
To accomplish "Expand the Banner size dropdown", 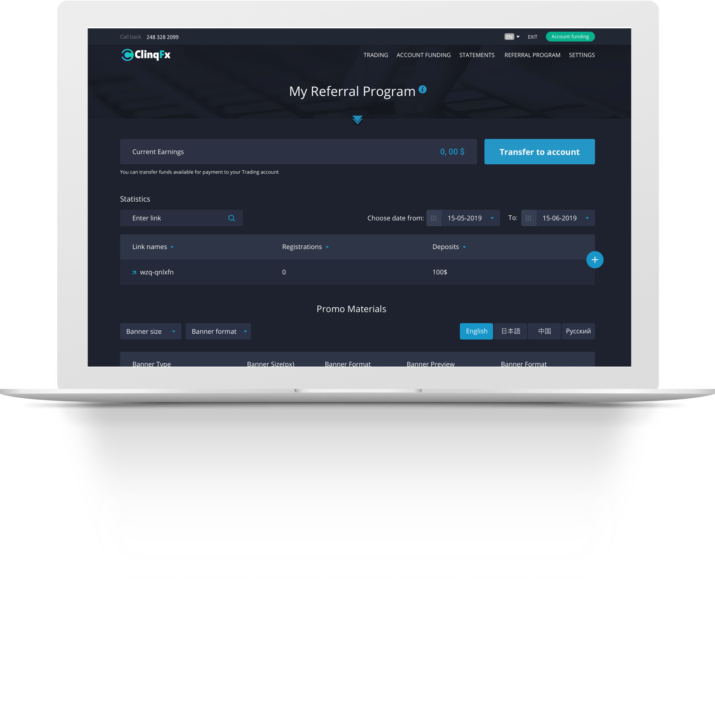I will pos(148,330).
